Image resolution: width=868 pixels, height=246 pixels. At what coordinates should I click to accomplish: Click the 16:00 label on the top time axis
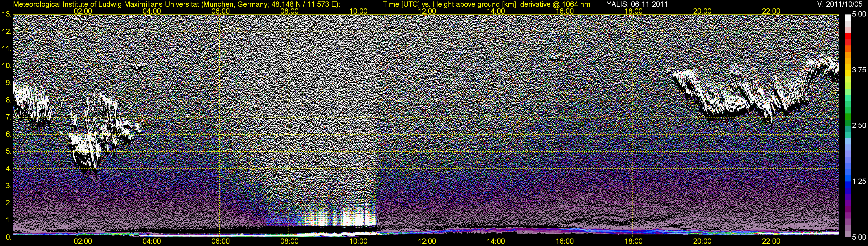coord(565,11)
